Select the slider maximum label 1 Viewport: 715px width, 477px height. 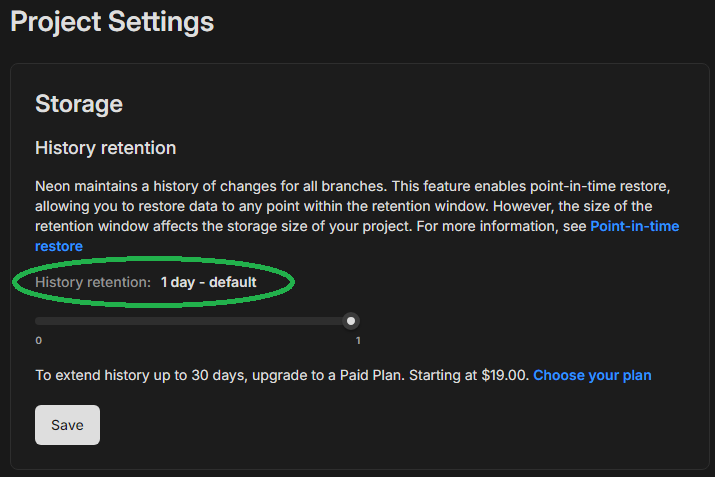click(358, 341)
